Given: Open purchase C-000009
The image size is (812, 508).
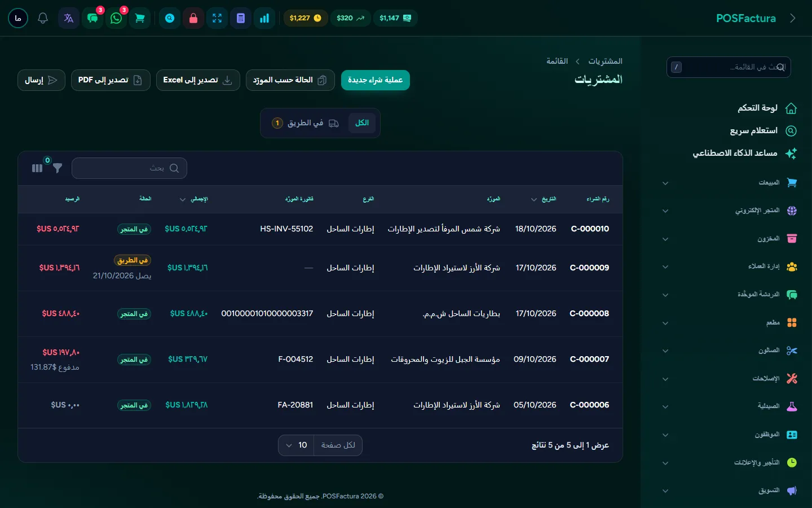Looking at the screenshot, I should tap(589, 268).
